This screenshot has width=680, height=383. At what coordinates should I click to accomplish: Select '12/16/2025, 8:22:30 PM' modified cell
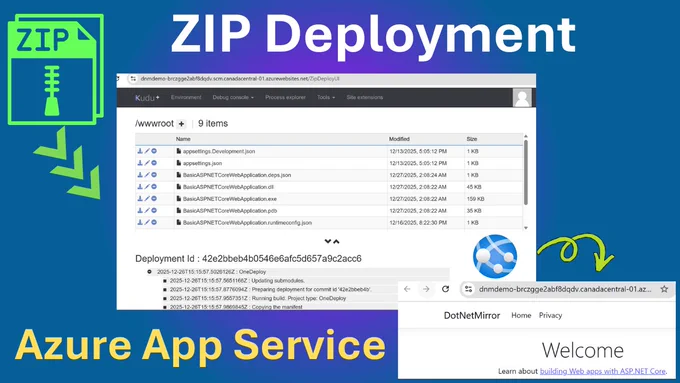(418, 223)
